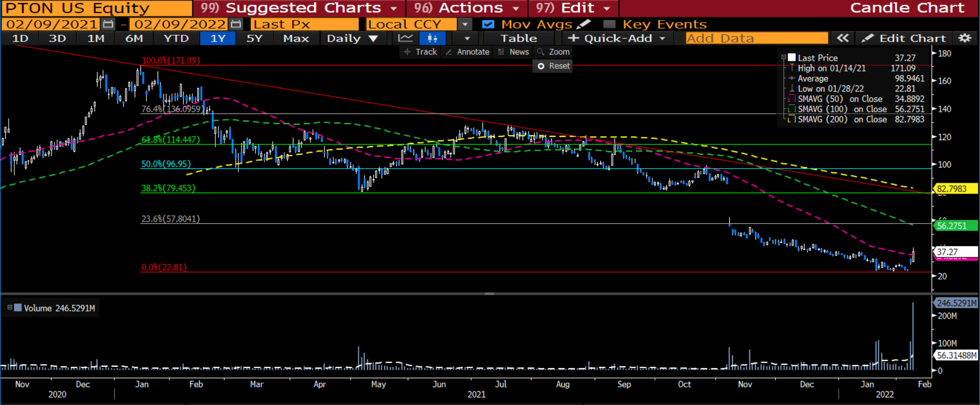
Task: Click the 0.0%(22.81) Fibonacci level label
Action: (164, 267)
